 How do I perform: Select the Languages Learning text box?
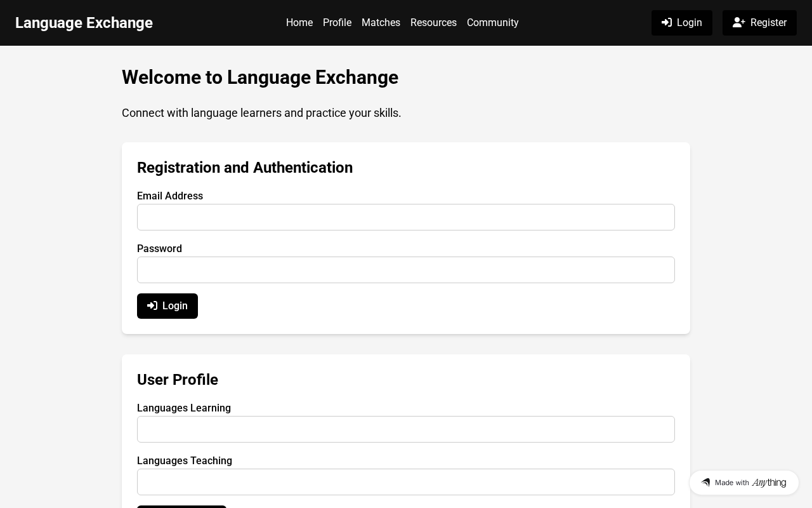406,429
